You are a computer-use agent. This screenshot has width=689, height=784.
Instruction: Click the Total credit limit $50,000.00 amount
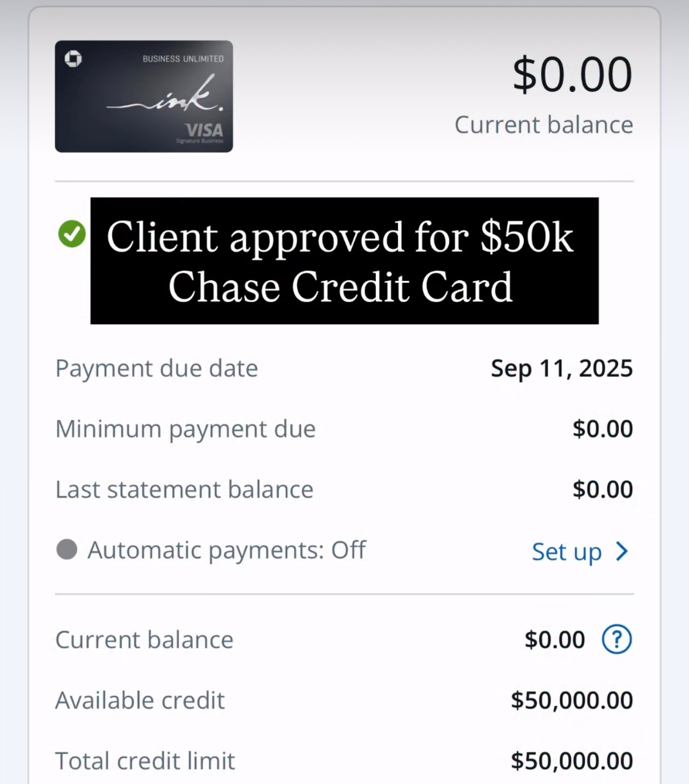click(572, 761)
